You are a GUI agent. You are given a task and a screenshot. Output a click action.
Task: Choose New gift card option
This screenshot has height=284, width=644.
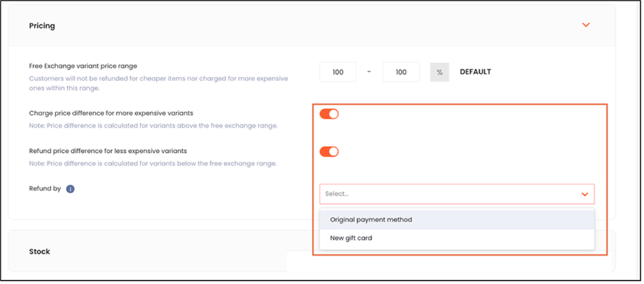coord(457,238)
